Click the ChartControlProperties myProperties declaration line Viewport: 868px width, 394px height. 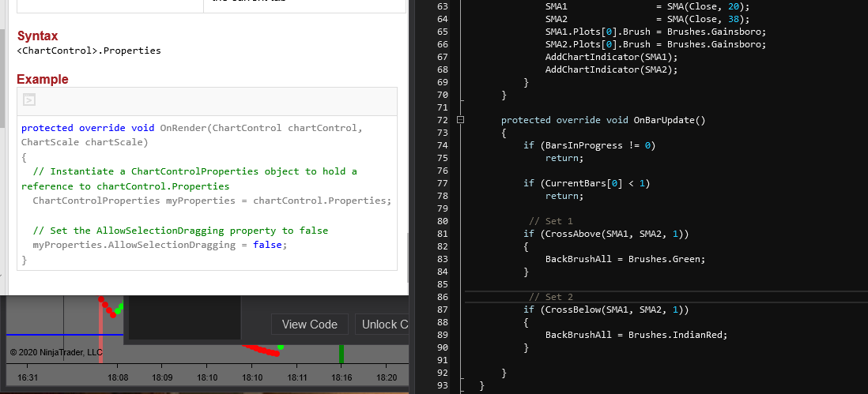click(x=212, y=201)
